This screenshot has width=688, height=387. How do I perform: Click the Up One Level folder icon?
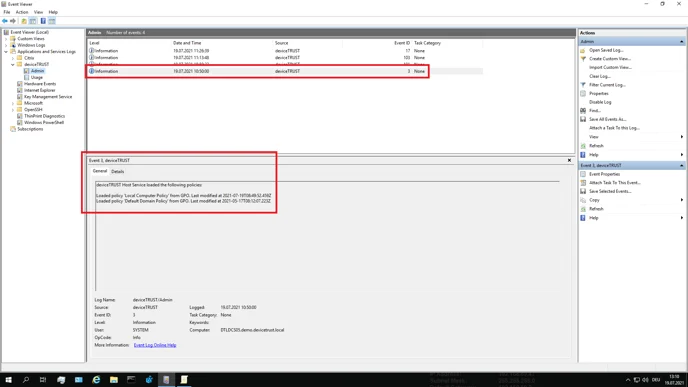tap(24, 21)
